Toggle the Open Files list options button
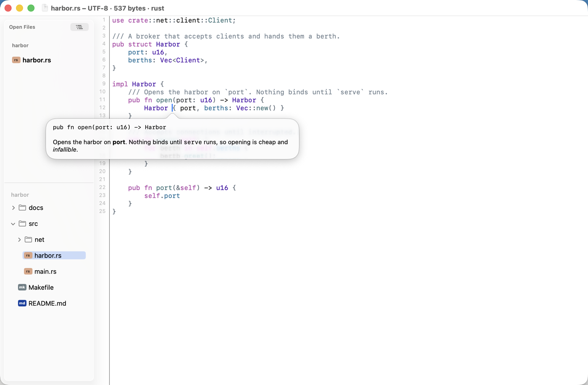The height and width of the screenshot is (385, 588). pyautogui.click(x=79, y=27)
